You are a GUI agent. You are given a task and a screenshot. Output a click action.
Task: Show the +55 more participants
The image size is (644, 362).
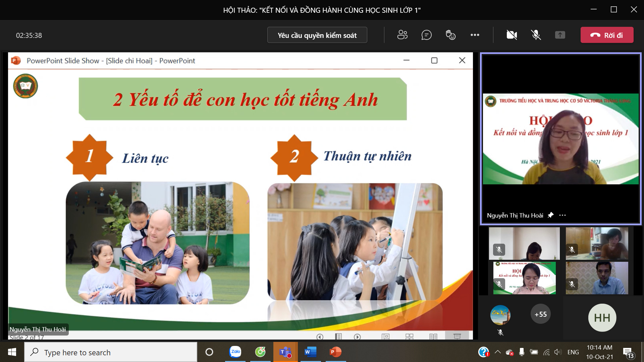pos(540,314)
